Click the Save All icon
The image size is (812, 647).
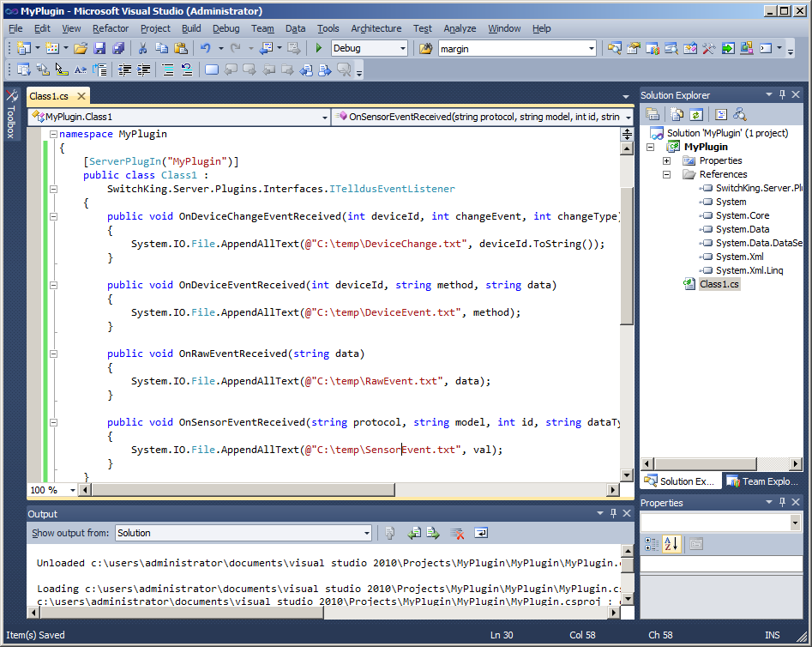(x=118, y=48)
